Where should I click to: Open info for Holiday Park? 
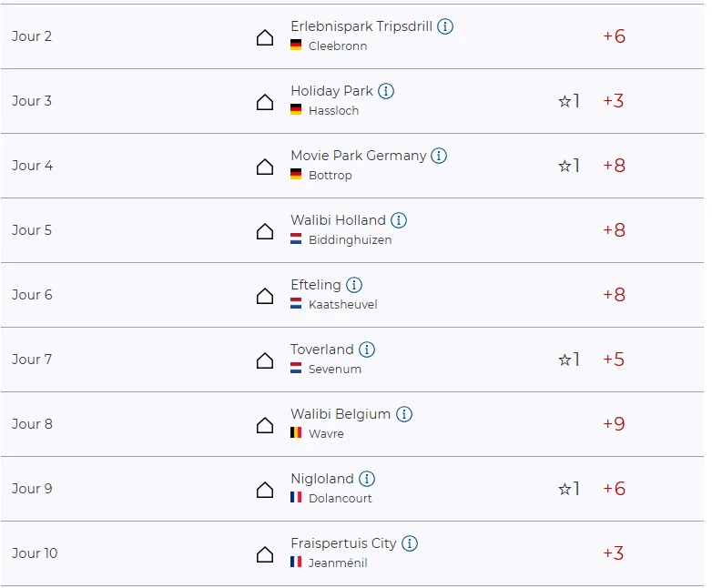point(386,91)
